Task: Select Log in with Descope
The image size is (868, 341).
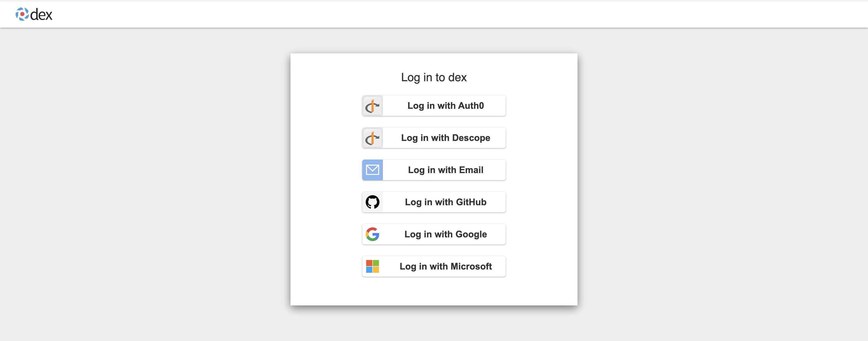Action: pos(445,138)
